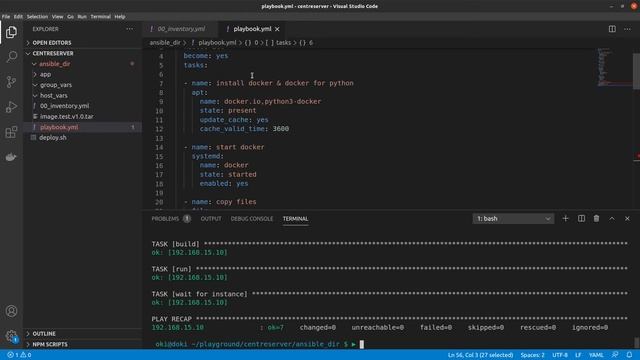Viewport: 640px width, 360px height.
Task: Open the Selection menu
Action: pos(37,17)
